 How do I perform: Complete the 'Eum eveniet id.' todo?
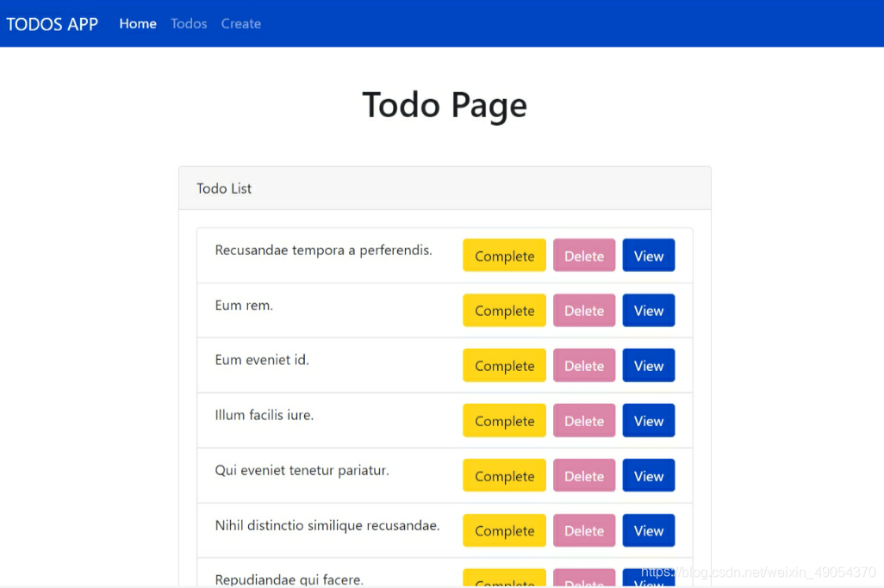[505, 365]
